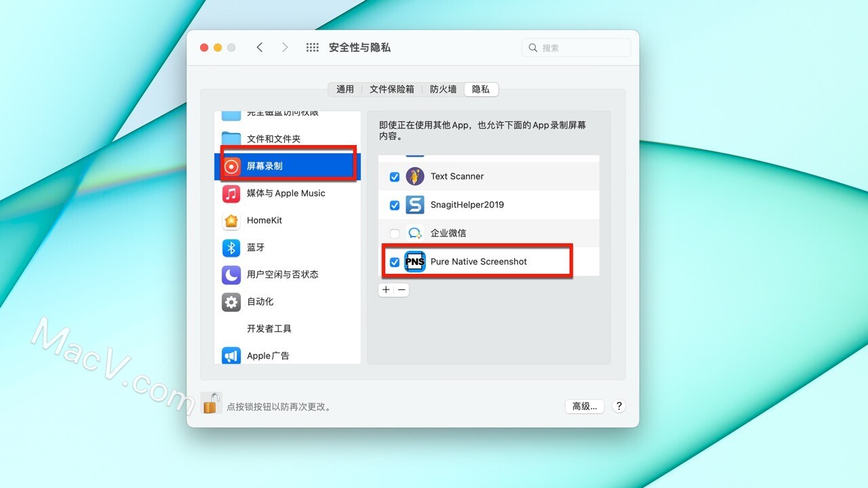Uncheck the SnagitHelper2019 checkbox
868x488 pixels.
395,205
